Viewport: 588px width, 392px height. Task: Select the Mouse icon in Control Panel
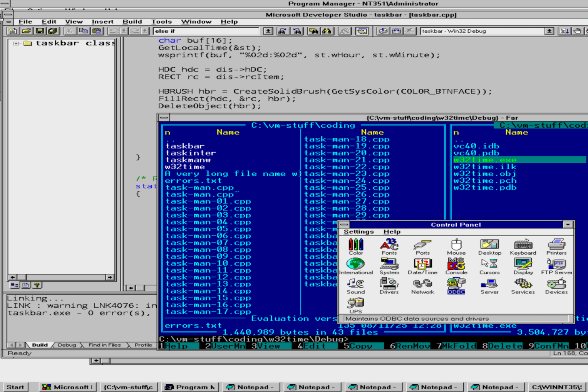click(456, 247)
